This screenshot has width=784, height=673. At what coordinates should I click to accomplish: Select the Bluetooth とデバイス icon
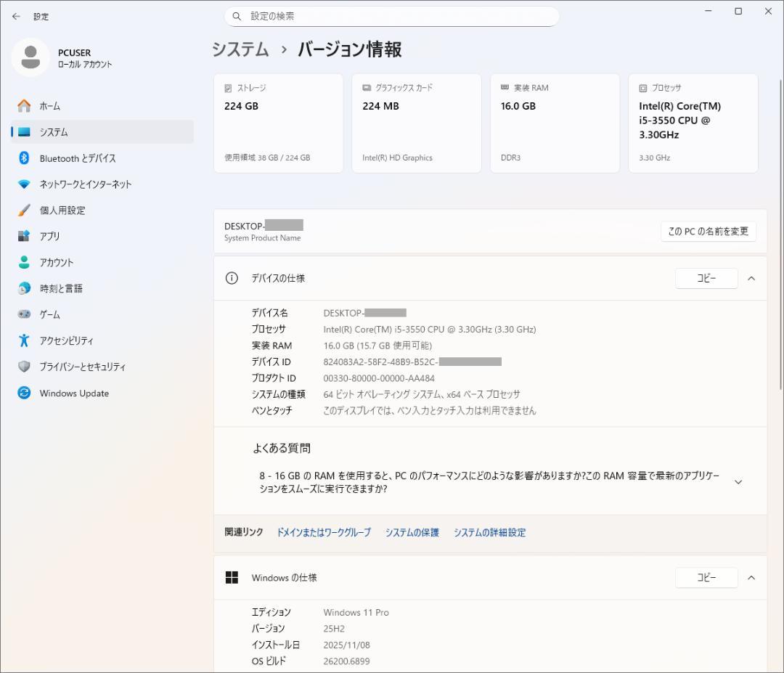coord(23,158)
